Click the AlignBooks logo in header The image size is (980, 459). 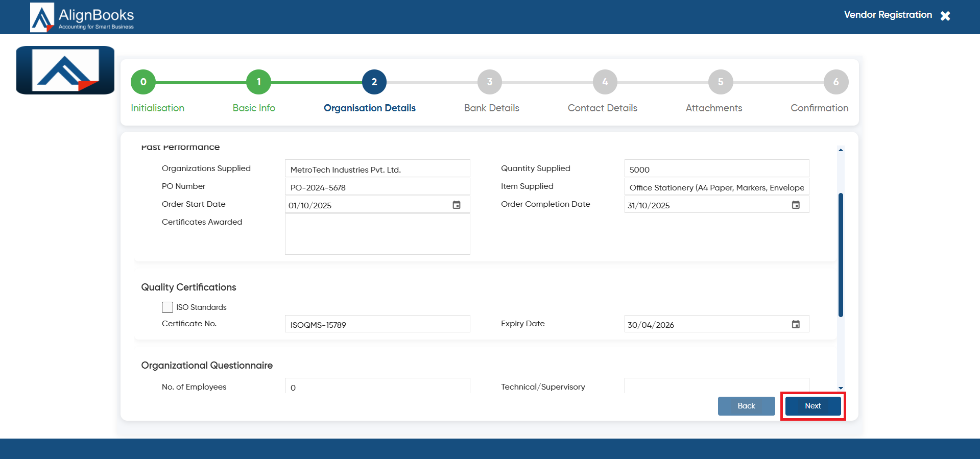tap(82, 17)
